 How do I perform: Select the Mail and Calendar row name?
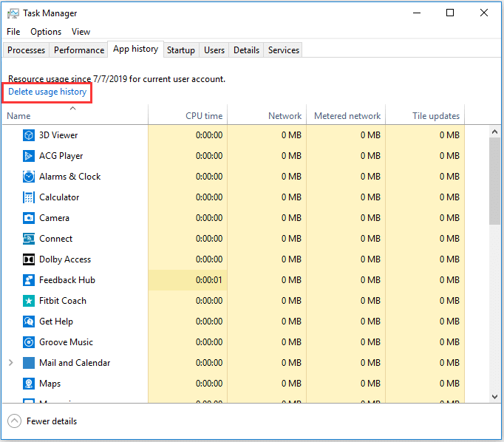[x=75, y=363]
